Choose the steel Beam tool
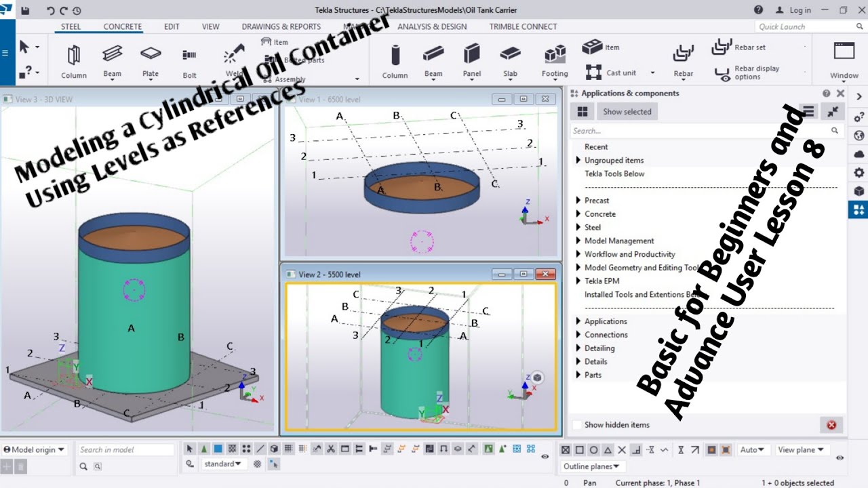The image size is (868, 488). point(113,61)
